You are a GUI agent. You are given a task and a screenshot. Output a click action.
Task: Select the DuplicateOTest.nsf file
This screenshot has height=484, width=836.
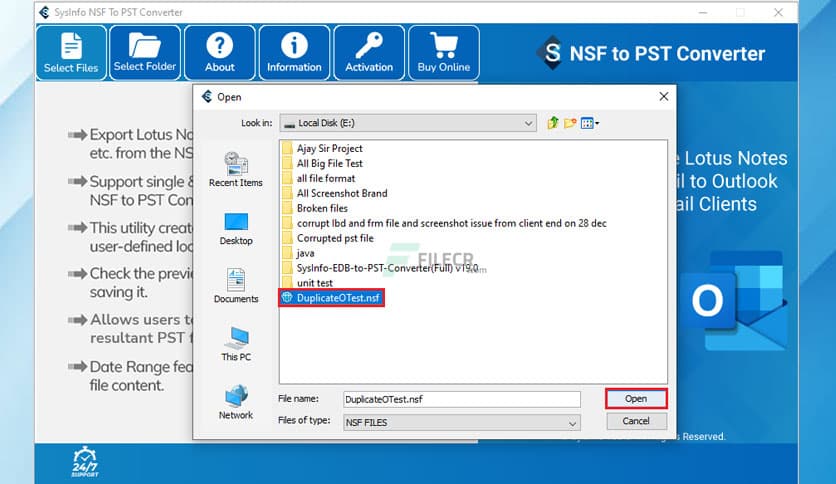click(331, 297)
